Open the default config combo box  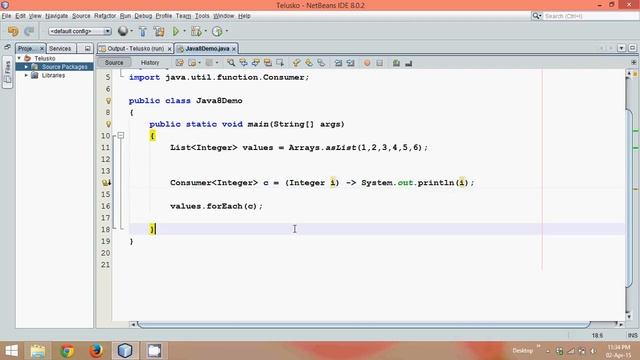(x=80, y=31)
